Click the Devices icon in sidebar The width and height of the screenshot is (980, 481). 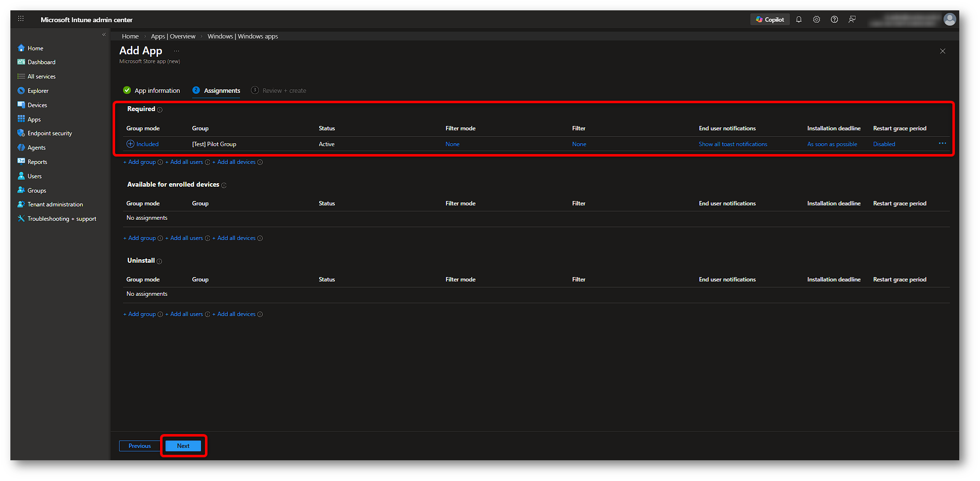[21, 105]
